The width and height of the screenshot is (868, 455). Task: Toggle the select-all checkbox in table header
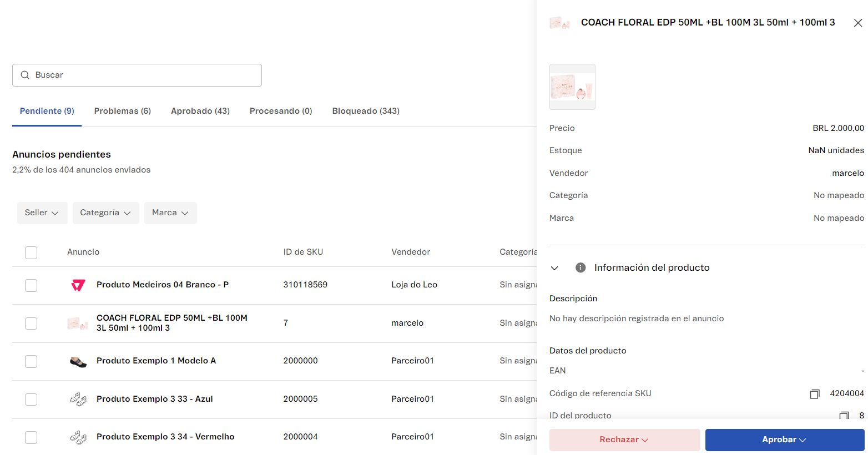point(31,252)
